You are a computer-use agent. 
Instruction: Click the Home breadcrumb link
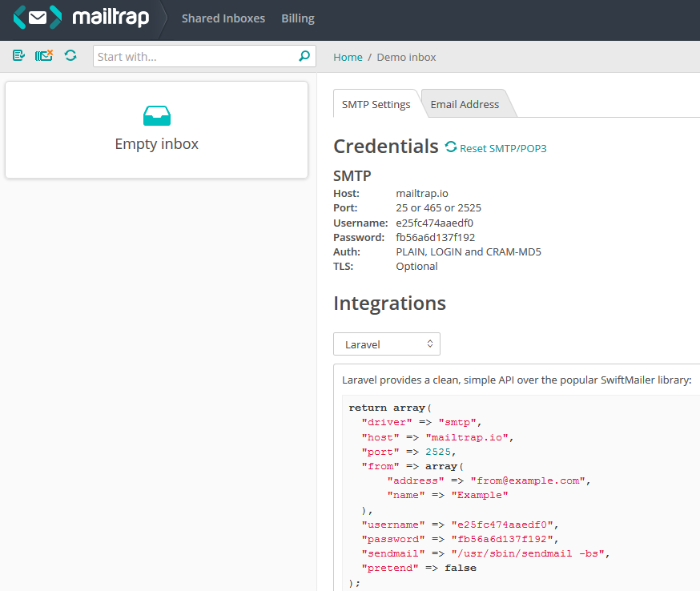(x=348, y=57)
